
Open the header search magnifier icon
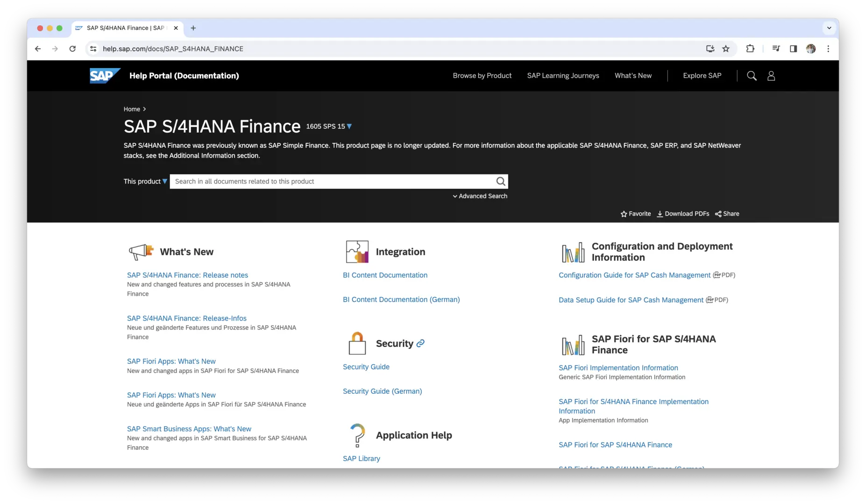coord(752,76)
